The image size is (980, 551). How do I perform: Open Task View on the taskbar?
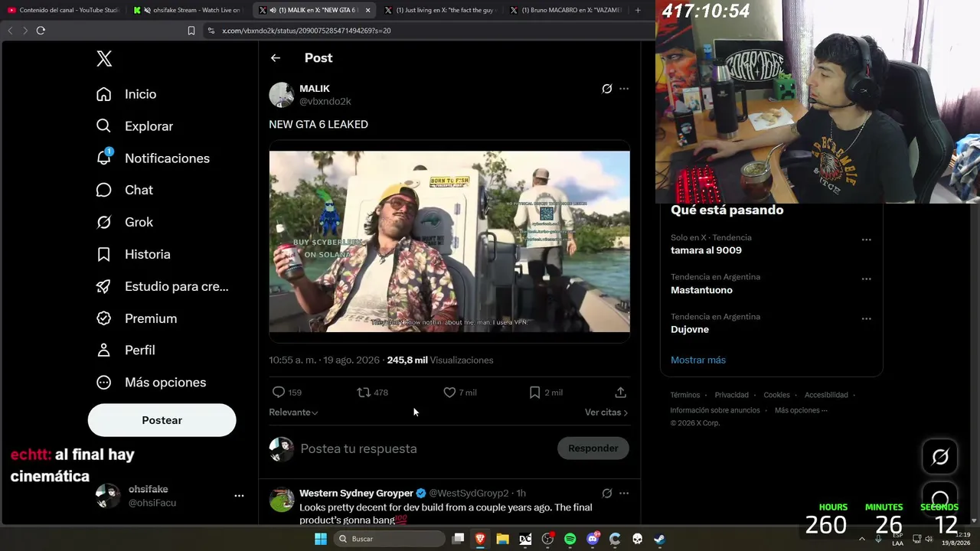pyautogui.click(x=458, y=539)
